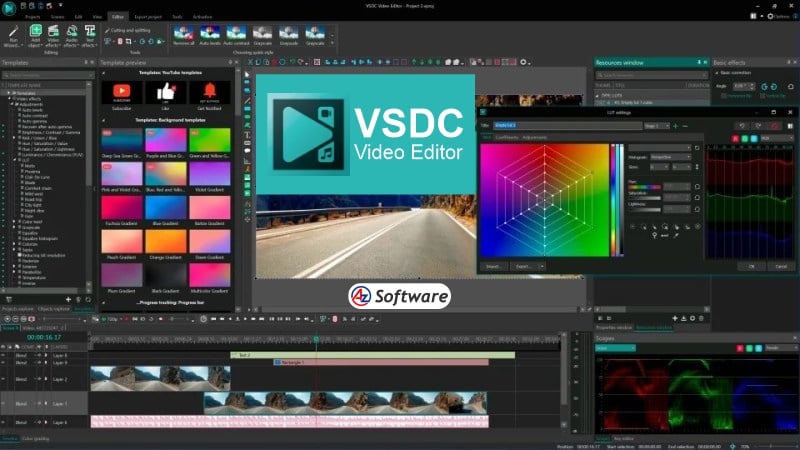Adjust the Hue rainbow slider
This screenshot has width=800, height=450.
[x=644, y=187]
